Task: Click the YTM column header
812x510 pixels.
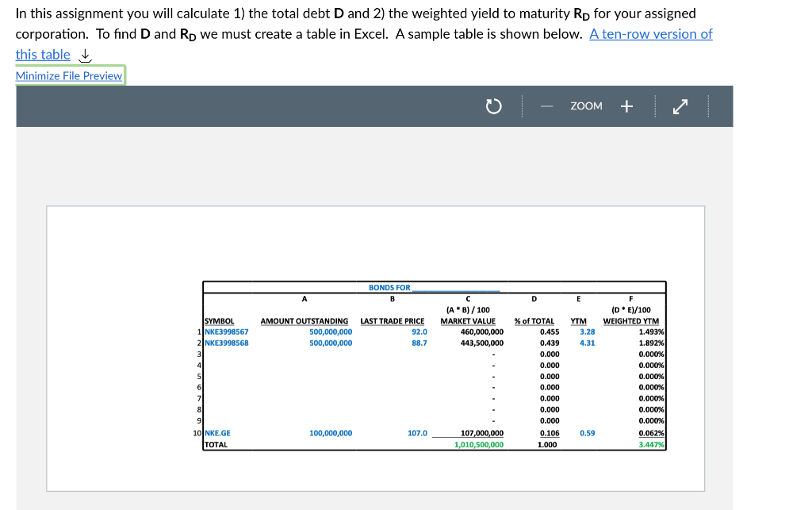Action: pyautogui.click(x=578, y=321)
